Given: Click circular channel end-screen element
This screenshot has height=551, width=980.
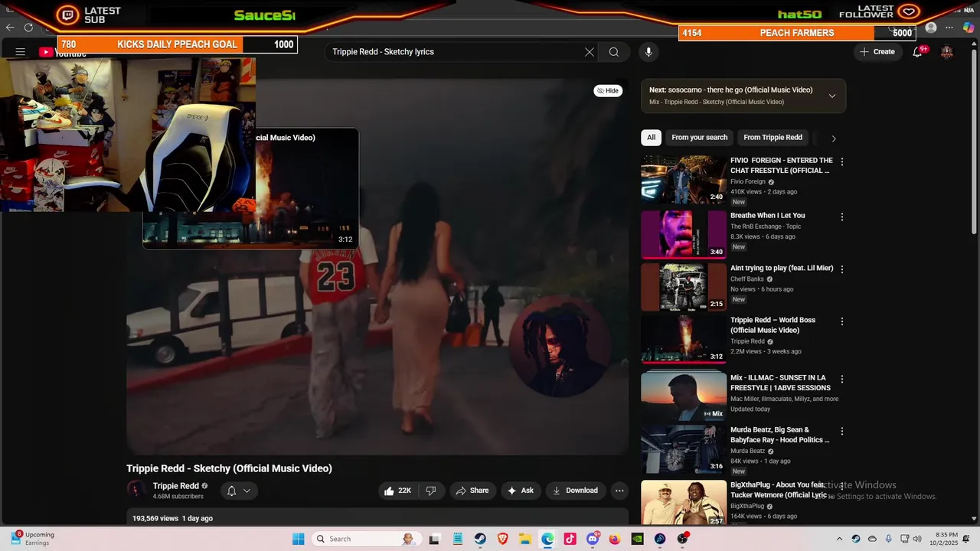Looking at the screenshot, I should click(x=560, y=345).
